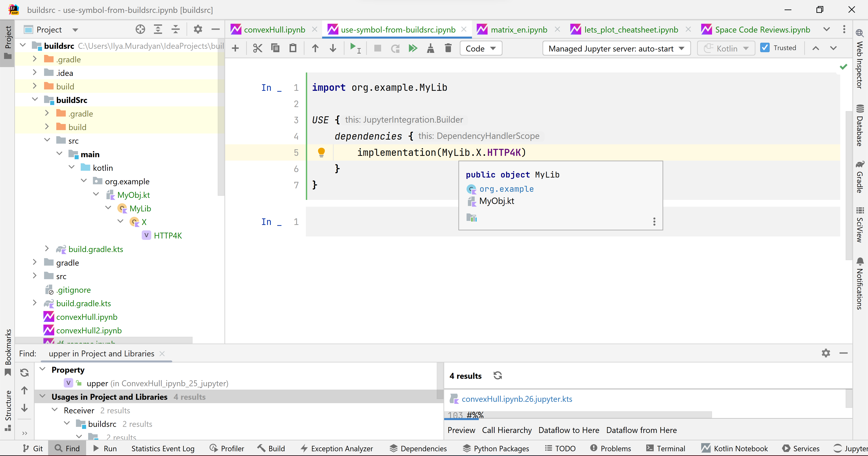Viewport: 868px width, 456px height.
Task: Expand the nested build.gradle.kts under buildSrc
Action: point(47,248)
